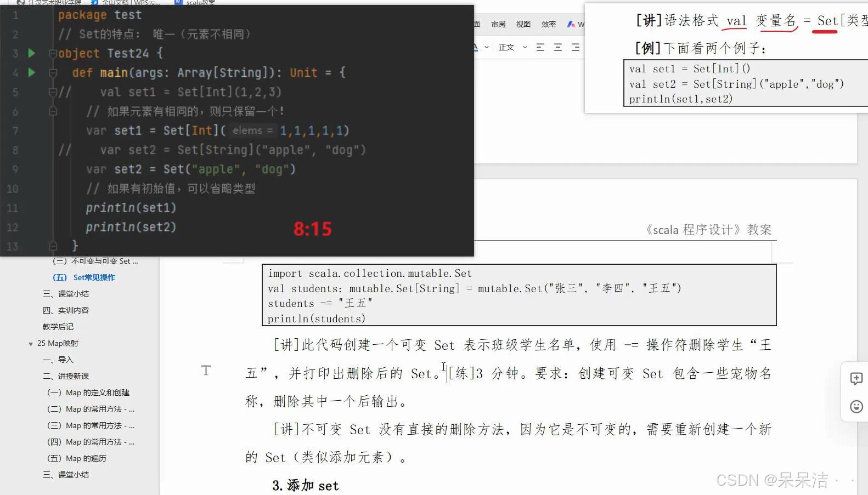Screen dimensions: 868x495
Task: Open the 视图 ribbon tab
Action: [x=523, y=24]
